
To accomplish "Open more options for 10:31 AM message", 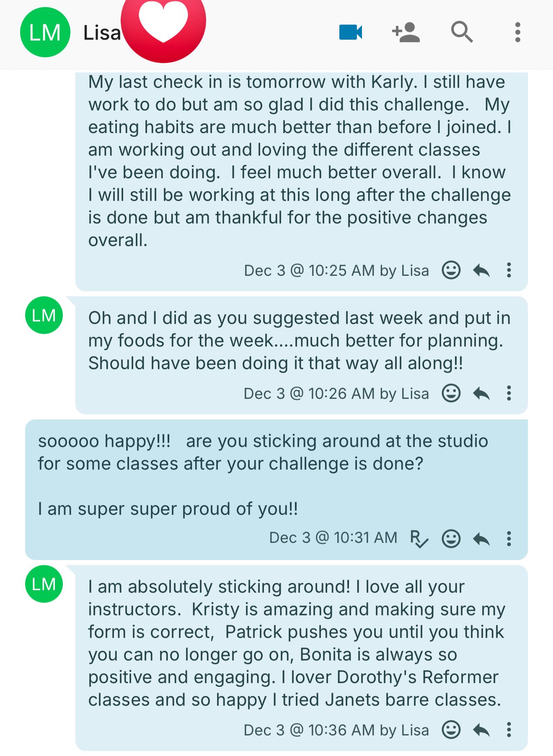I will (x=509, y=539).
